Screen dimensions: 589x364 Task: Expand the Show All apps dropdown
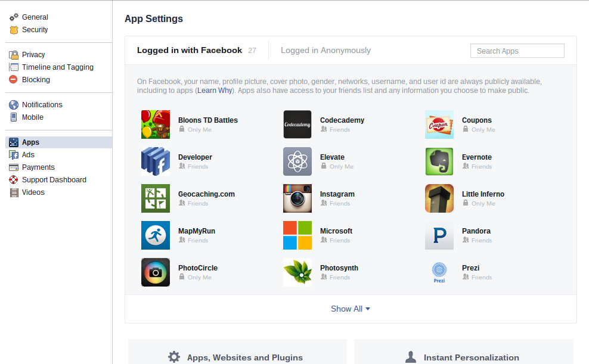click(x=351, y=309)
